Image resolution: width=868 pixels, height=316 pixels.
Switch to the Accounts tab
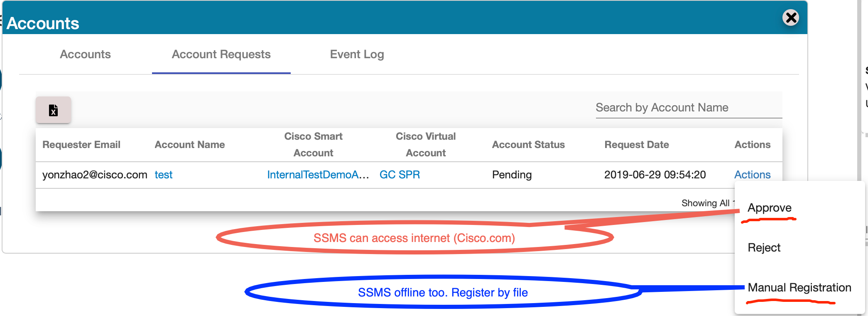[x=85, y=54]
